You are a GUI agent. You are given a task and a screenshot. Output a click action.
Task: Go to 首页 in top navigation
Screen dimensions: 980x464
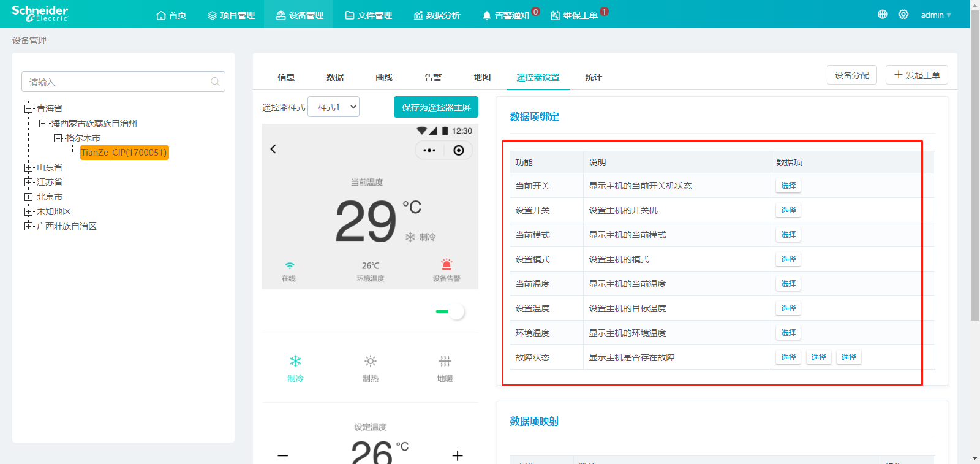point(171,15)
